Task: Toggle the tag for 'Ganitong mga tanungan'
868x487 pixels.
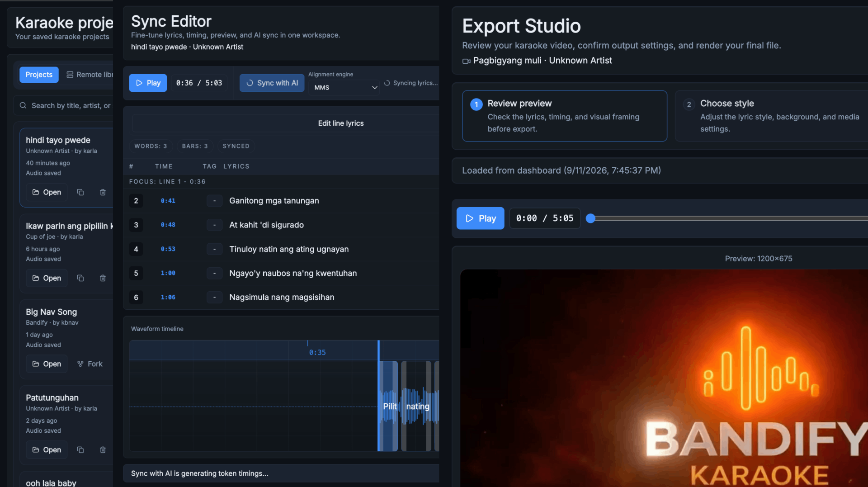Action: coord(214,201)
